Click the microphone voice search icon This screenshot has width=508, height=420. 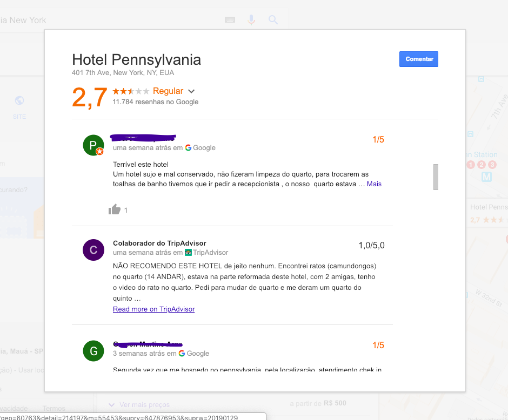[x=251, y=20]
